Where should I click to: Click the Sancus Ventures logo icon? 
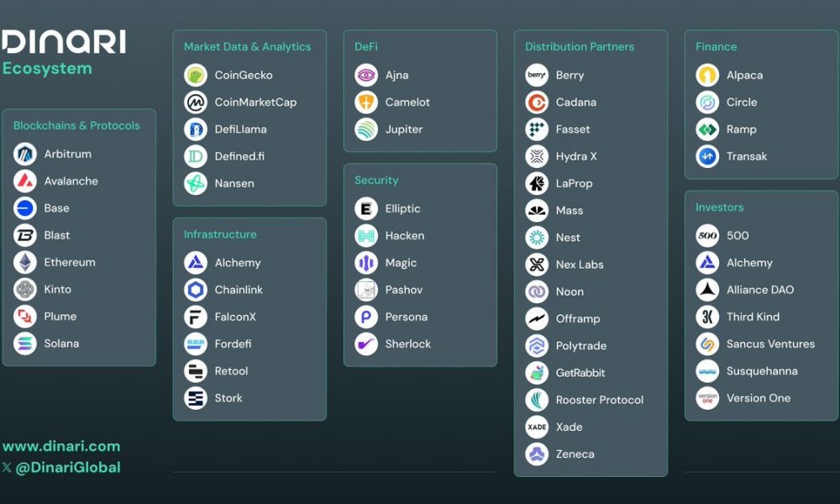click(x=707, y=344)
